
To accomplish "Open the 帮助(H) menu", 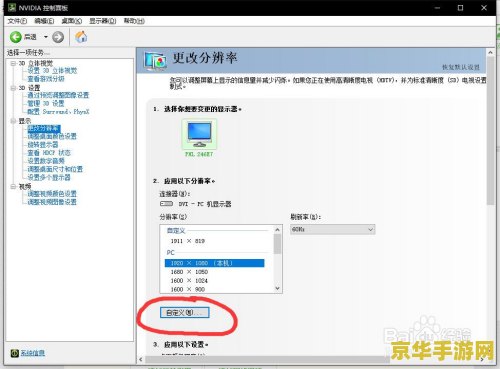I will [134, 21].
